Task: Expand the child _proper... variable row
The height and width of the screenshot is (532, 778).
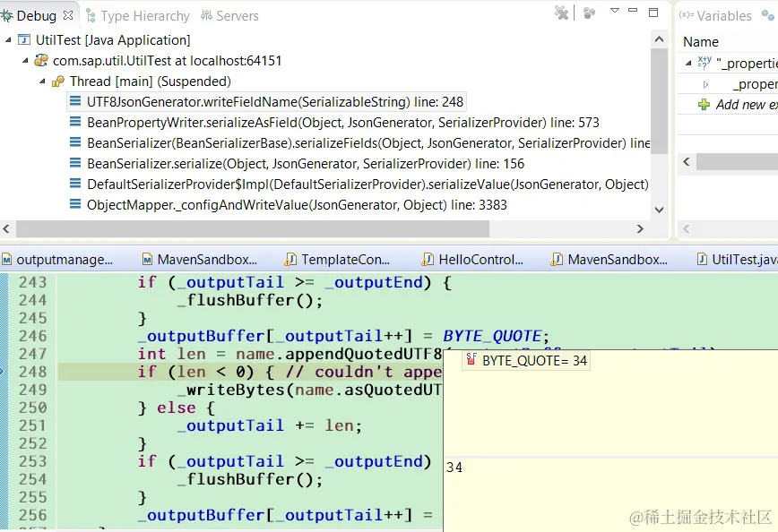Action: coord(705,85)
